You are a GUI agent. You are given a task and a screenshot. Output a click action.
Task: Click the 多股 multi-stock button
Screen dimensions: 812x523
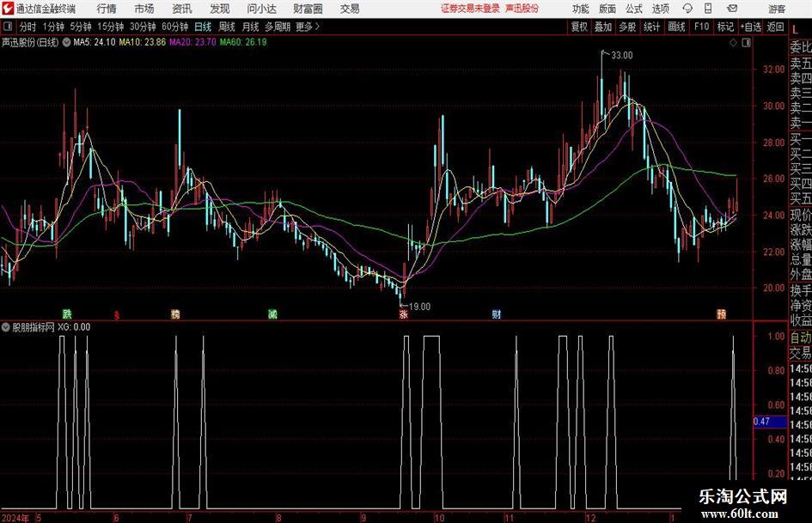pyautogui.click(x=627, y=27)
